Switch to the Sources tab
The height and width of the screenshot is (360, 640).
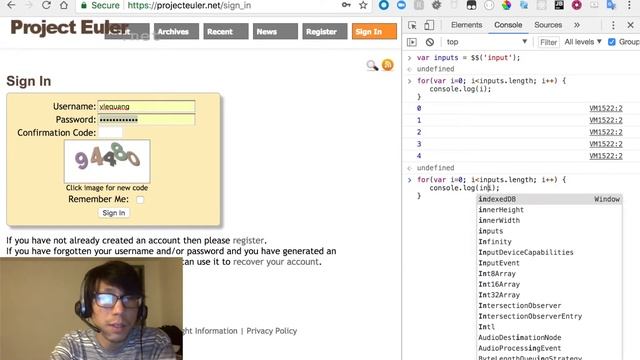548,25
